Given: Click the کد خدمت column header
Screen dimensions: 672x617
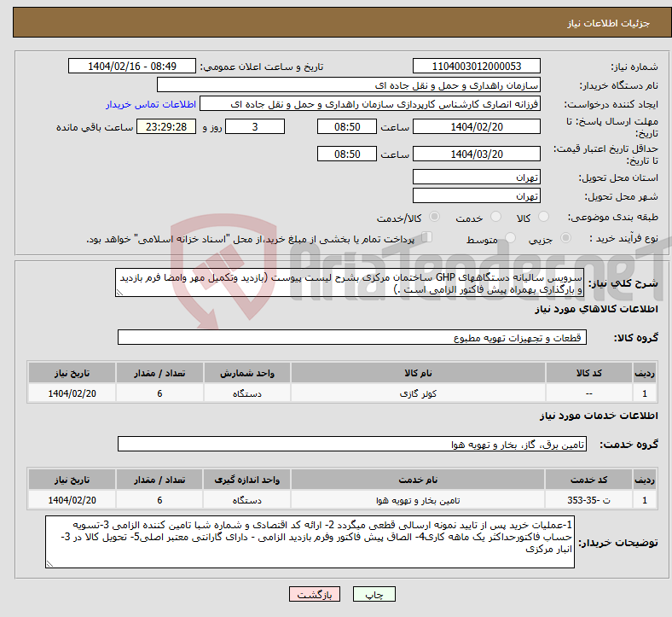Looking at the screenshot, I should tap(589, 480).
